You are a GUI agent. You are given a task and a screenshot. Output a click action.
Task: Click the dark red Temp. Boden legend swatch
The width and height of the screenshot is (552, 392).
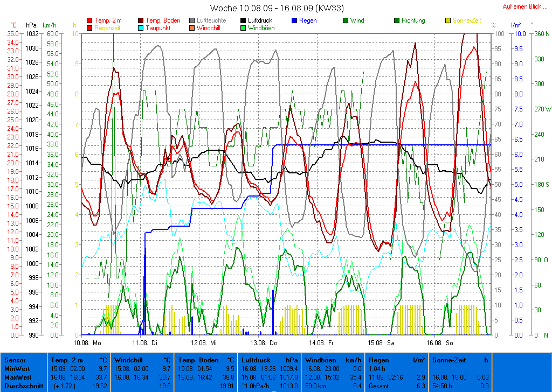141,20
